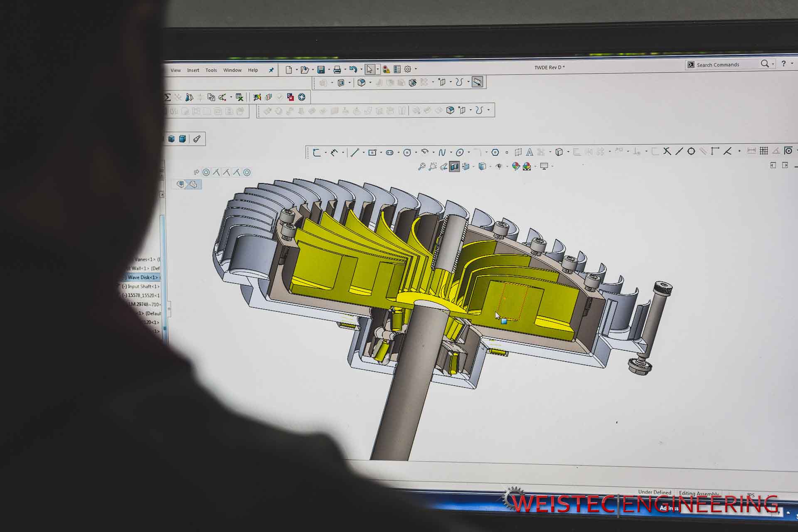Screen dimensions: 798x532
Task: Select the Ellipse sketch tool
Action: coord(460,152)
